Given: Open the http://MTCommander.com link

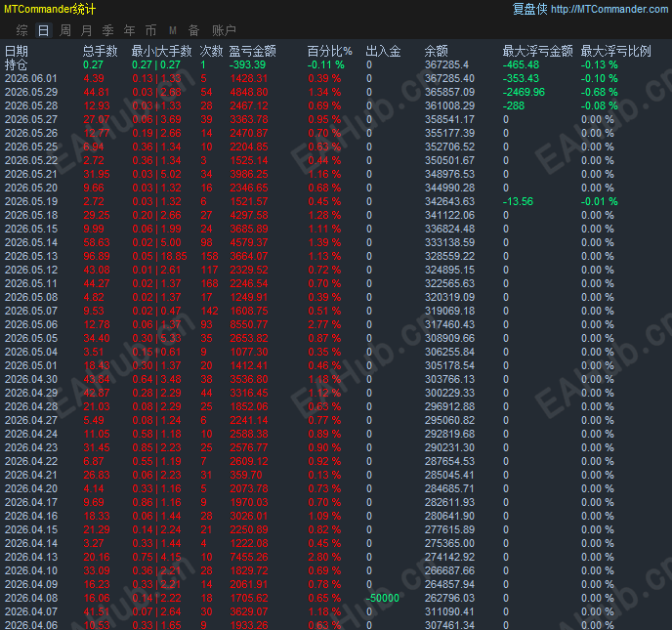Looking at the screenshot, I should [x=609, y=9].
